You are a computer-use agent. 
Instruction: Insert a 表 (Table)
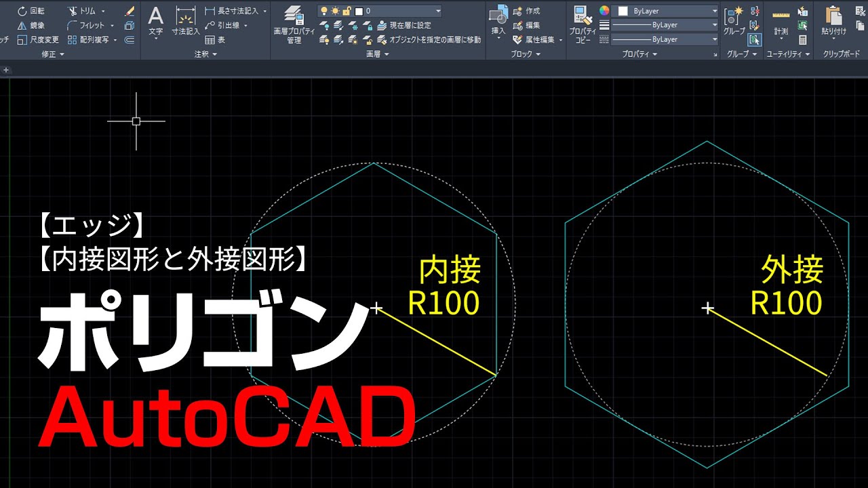[x=215, y=39]
